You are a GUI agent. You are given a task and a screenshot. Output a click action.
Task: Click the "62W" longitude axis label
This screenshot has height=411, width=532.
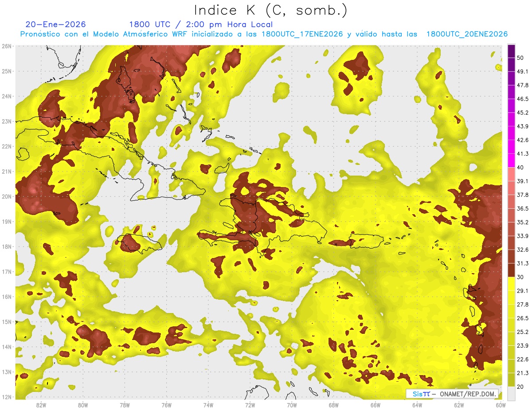(x=459, y=405)
